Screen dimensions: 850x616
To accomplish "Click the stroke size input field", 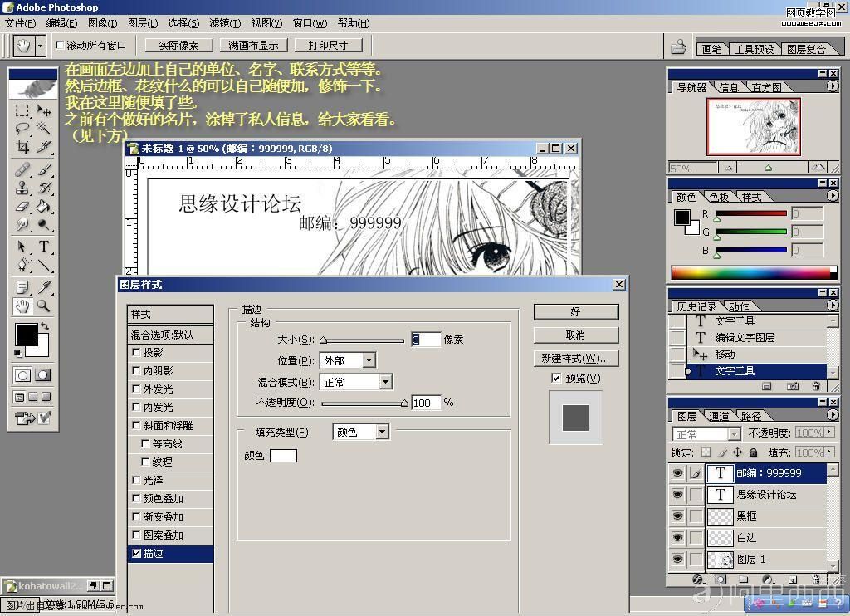I will coord(426,340).
